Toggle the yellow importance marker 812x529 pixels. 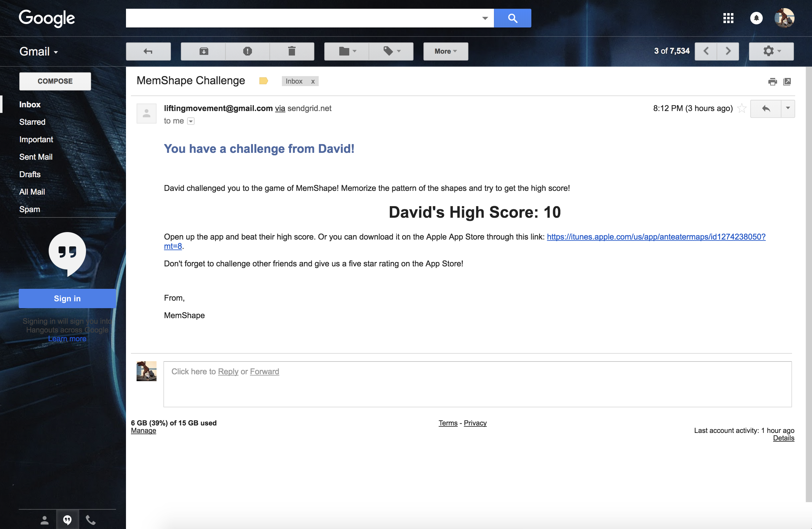tap(263, 81)
